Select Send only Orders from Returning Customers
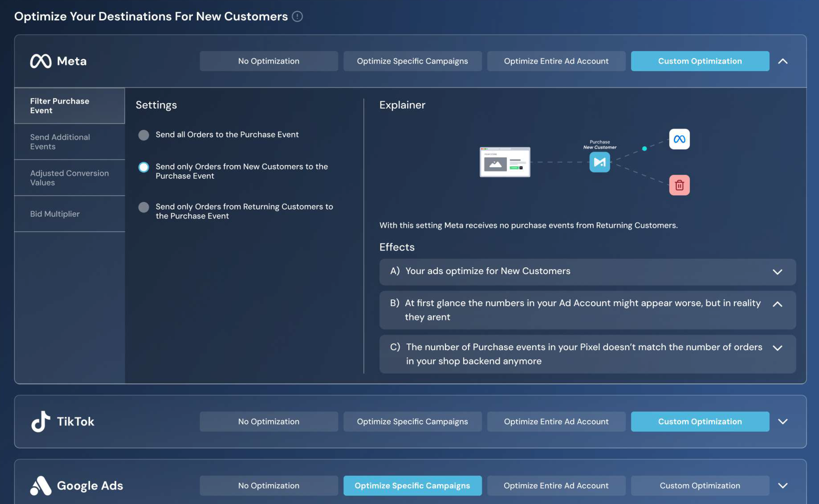The height and width of the screenshot is (504, 819). pyautogui.click(x=144, y=207)
